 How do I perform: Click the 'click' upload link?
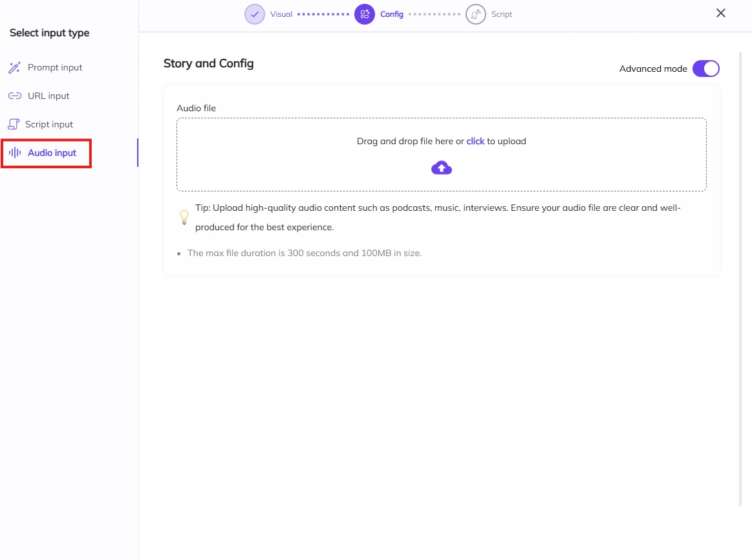coord(475,141)
